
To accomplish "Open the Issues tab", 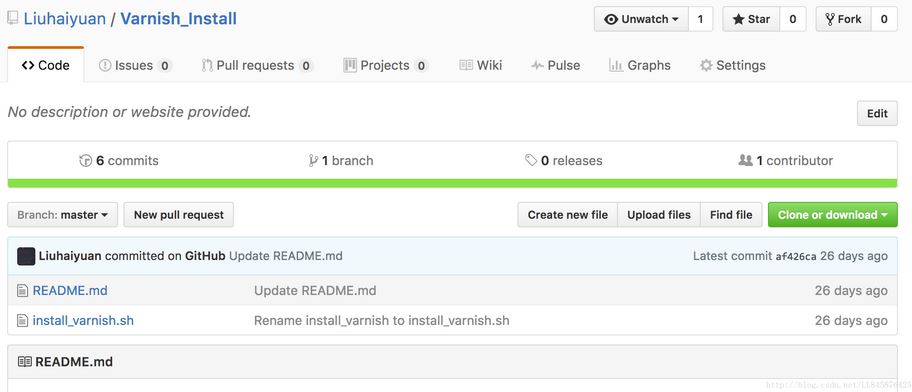I will click(x=135, y=65).
